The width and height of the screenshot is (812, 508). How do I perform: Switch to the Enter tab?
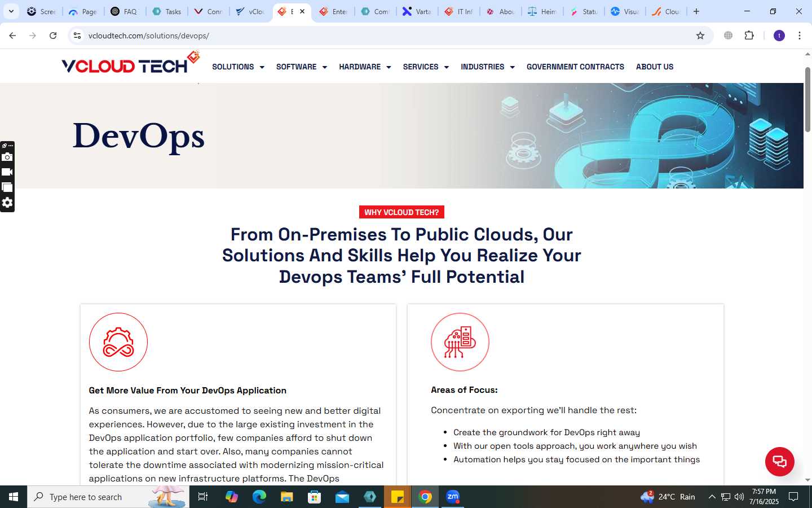[x=333, y=11]
